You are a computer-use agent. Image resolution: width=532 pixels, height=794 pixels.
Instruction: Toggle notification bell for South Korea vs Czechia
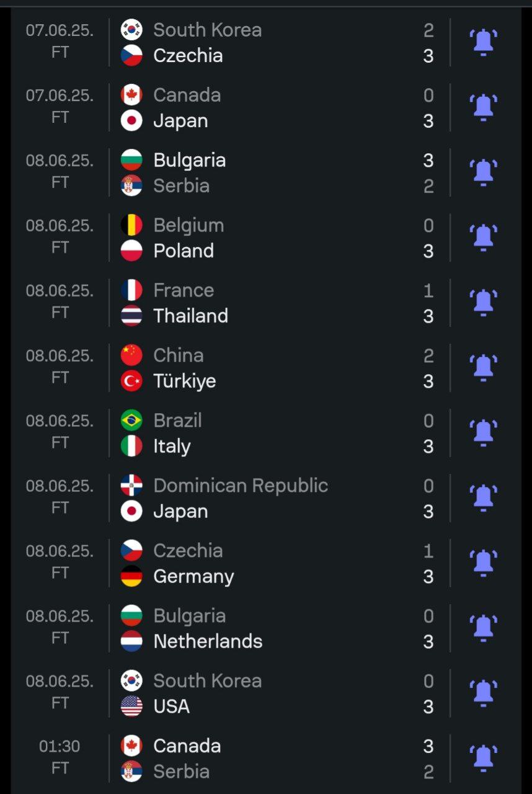(x=483, y=42)
